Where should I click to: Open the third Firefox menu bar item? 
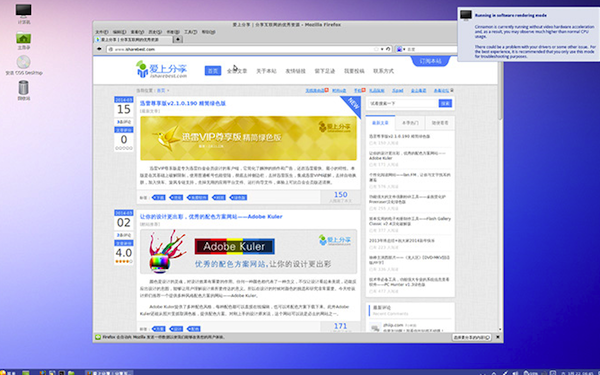click(x=137, y=32)
